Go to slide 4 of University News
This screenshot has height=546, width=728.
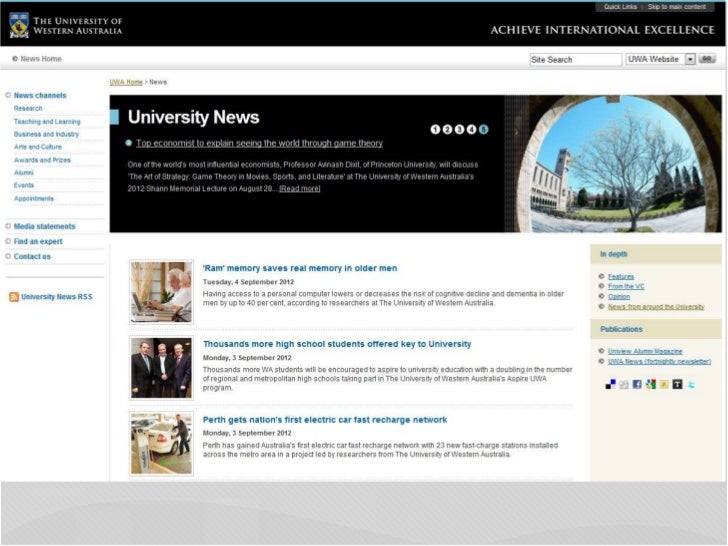471,129
